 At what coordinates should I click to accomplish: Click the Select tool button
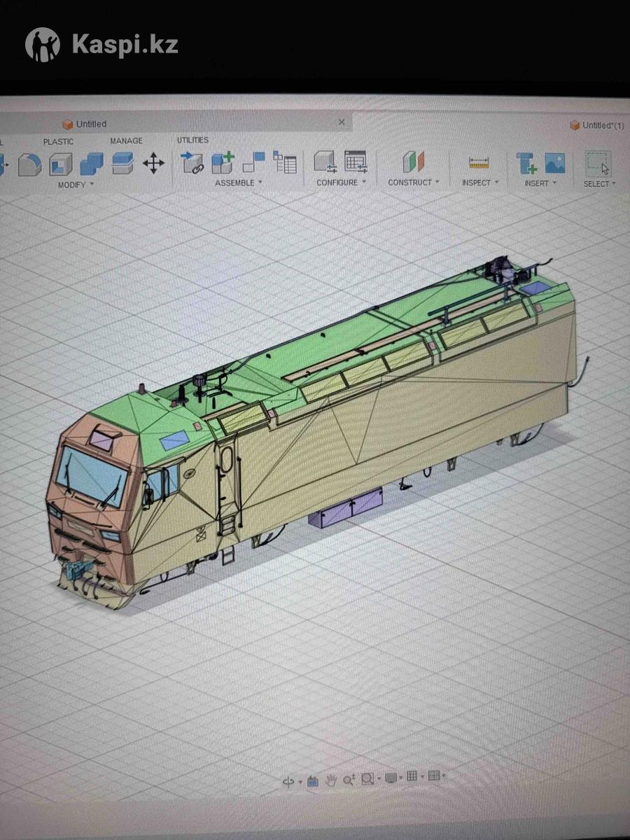pyautogui.click(x=598, y=164)
